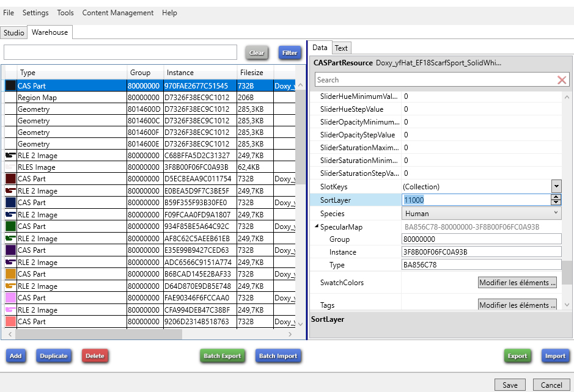Click the blue Filter button
574x392 pixels.
(x=290, y=53)
